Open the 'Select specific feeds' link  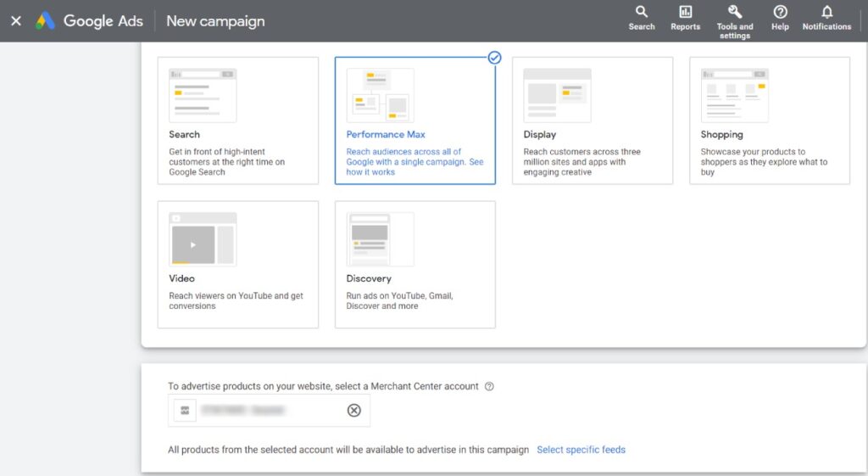[x=581, y=450]
